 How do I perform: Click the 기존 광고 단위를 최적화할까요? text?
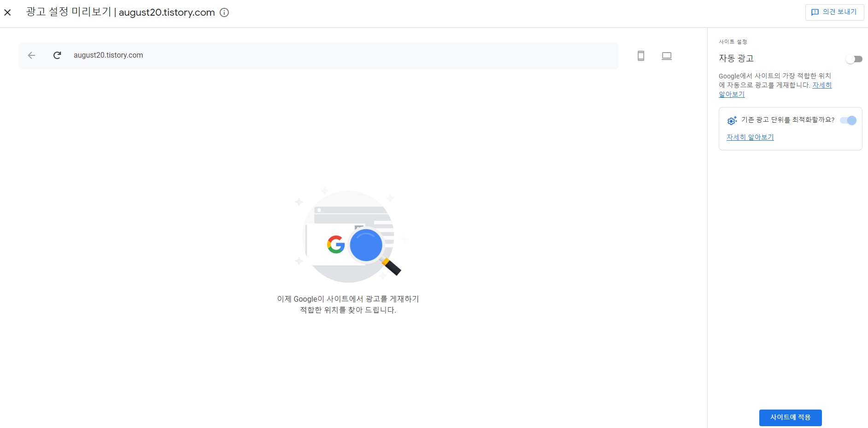788,120
